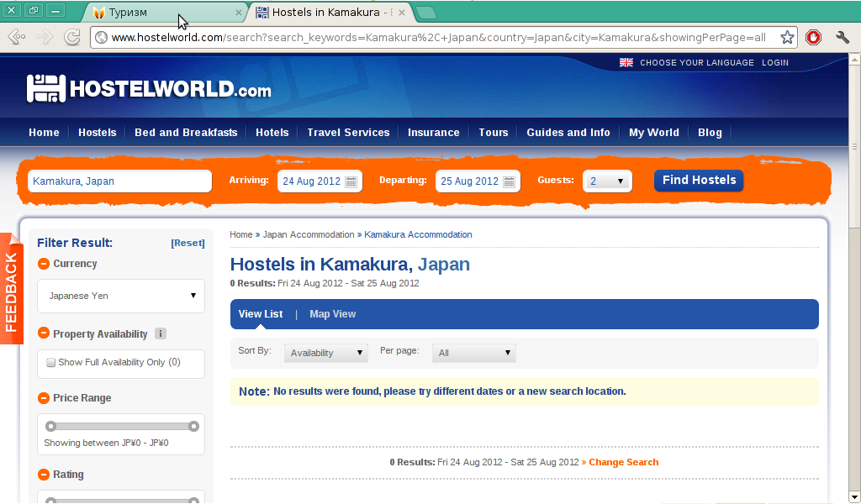Open the browser wrench settings menu
The image size is (861, 504).
843,37
